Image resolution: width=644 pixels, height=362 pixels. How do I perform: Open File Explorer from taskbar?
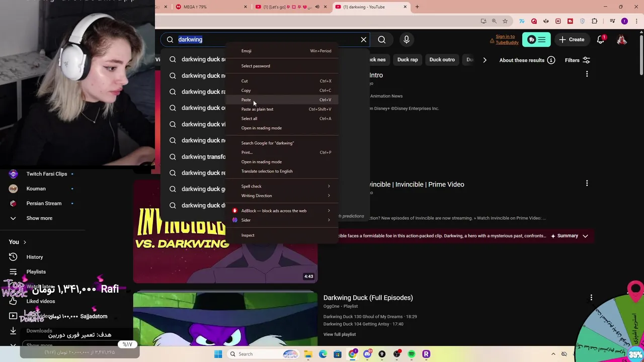[x=308, y=354]
